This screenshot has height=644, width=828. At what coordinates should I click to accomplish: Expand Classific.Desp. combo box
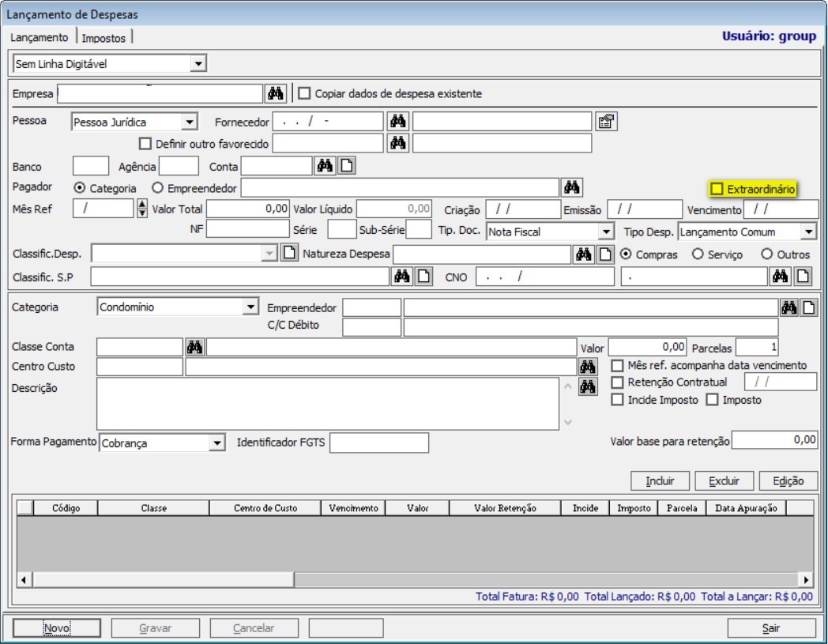[269, 253]
